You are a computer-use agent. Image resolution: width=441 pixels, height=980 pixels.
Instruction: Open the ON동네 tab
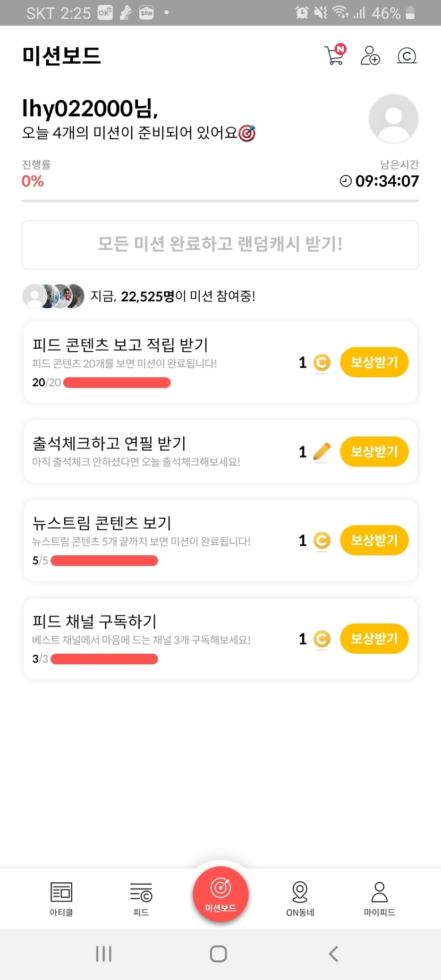point(300,899)
